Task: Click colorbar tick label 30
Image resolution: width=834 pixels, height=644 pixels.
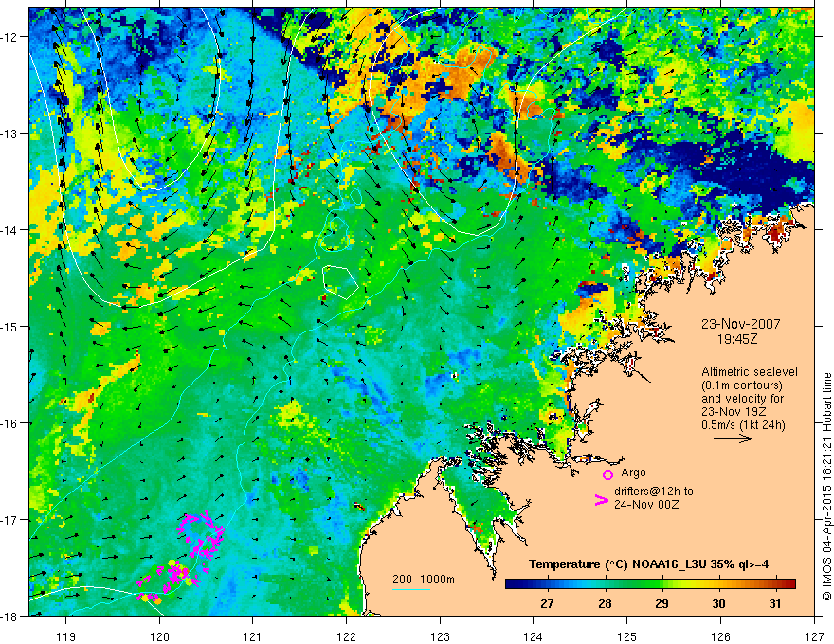Action: pyautogui.click(x=718, y=603)
